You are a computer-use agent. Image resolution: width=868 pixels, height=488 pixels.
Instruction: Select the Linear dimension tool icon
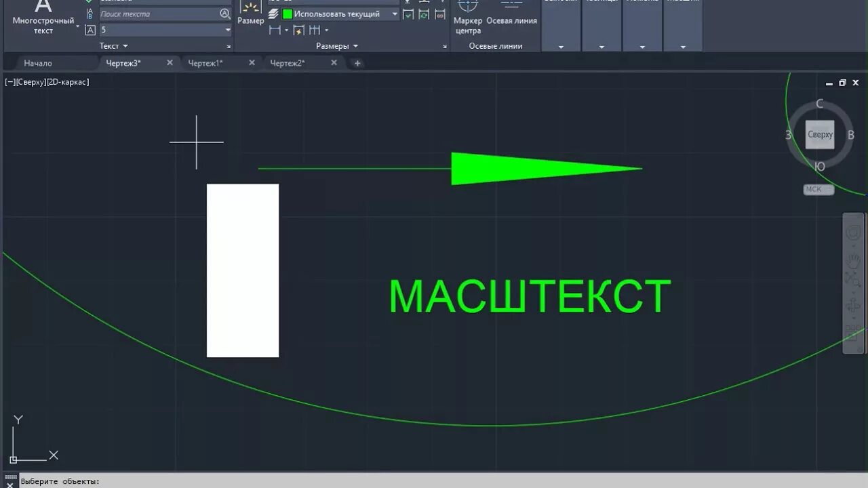point(275,30)
